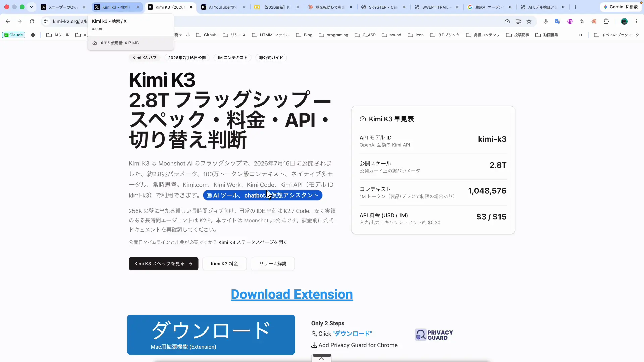Open the C_ASP bookmarks folder
644x362 pixels.
click(365, 35)
